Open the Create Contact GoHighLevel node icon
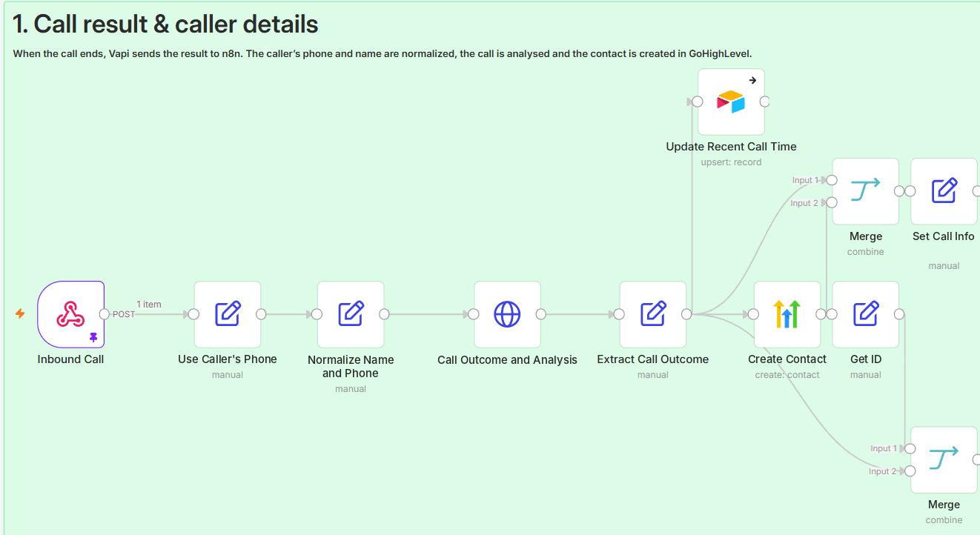This screenshot has width=980, height=535. click(x=787, y=314)
